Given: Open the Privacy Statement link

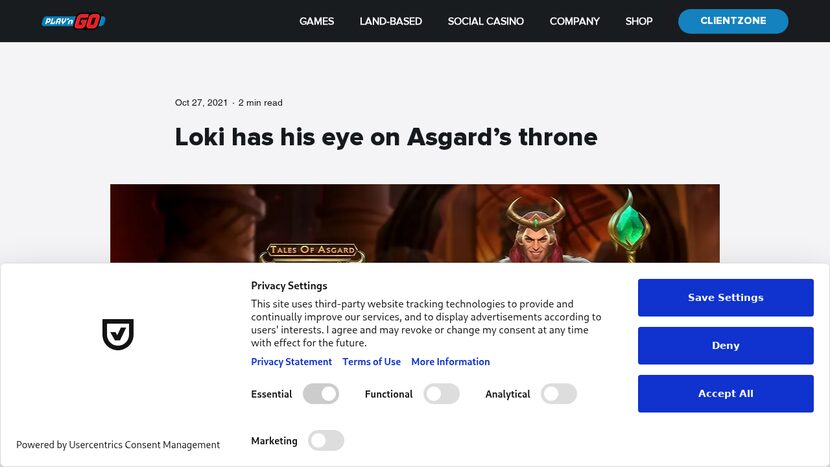Looking at the screenshot, I should click(x=291, y=362).
